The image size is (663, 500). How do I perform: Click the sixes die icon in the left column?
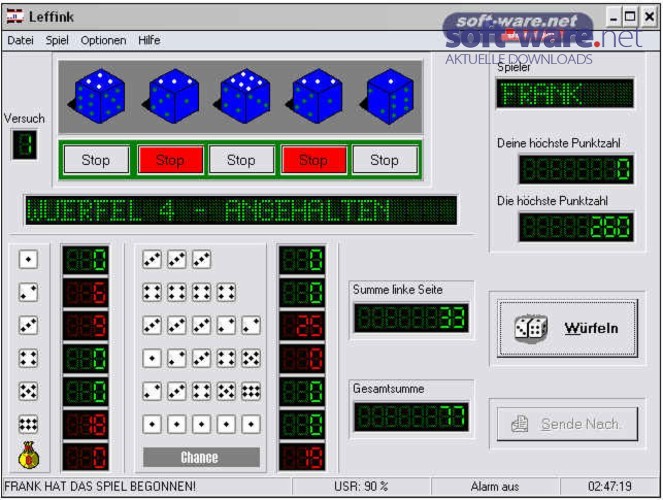28,424
